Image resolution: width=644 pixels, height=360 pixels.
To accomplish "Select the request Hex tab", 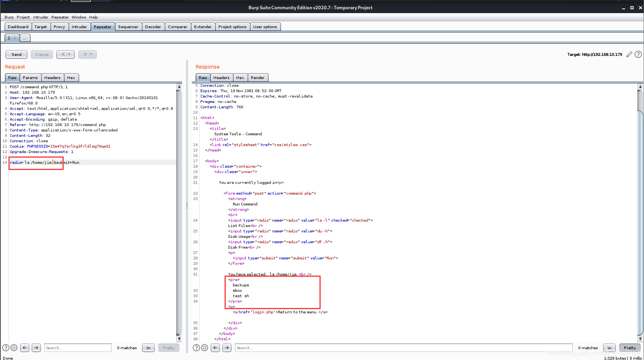I will 71,77.
